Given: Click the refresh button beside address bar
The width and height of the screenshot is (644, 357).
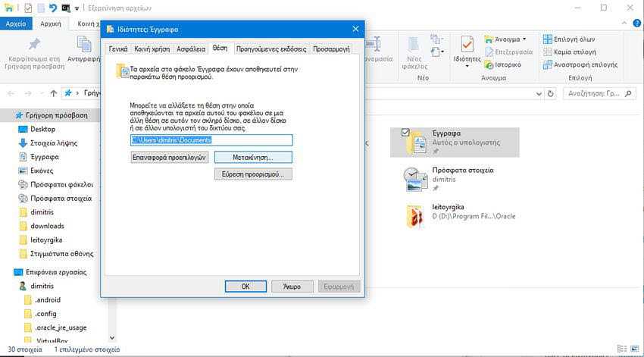Looking at the screenshot, I should [x=550, y=93].
